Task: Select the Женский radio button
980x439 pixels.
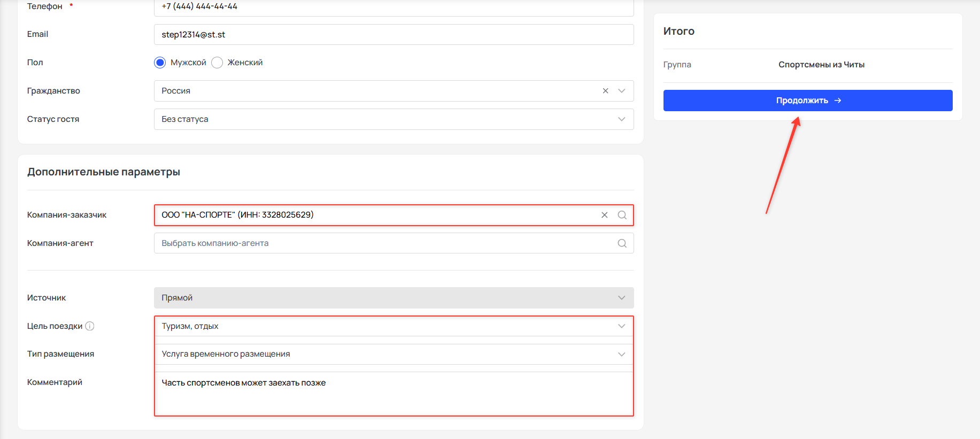Action: coord(217,63)
